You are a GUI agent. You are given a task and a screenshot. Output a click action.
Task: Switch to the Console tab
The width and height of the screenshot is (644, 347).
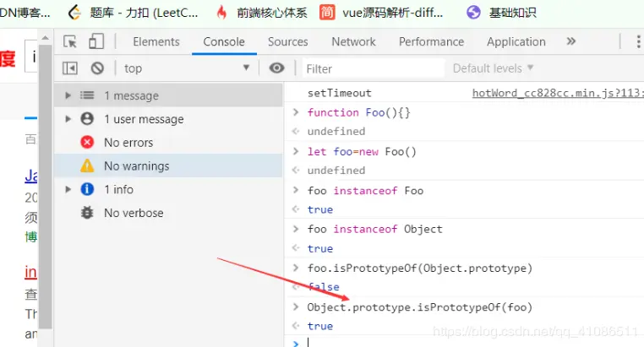pos(224,42)
